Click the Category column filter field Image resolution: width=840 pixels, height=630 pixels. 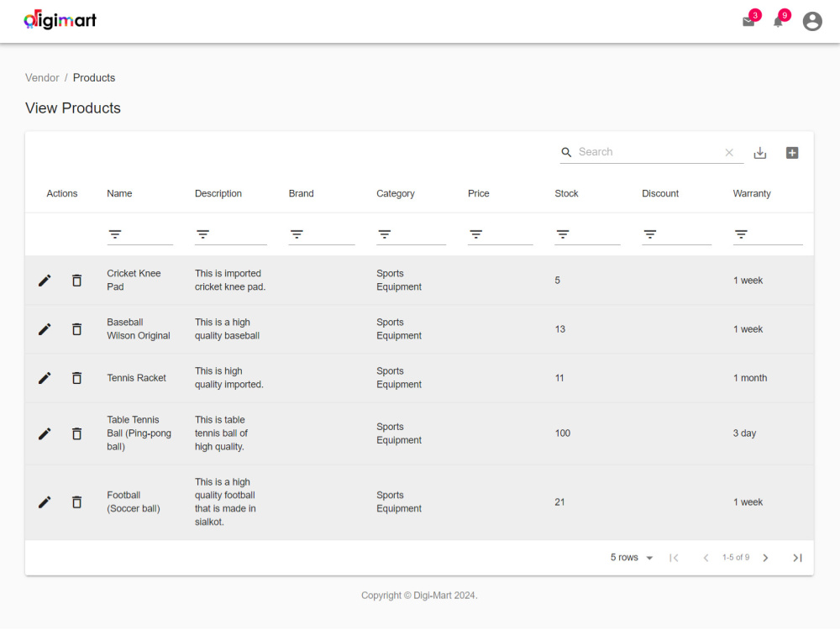[x=411, y=234]
